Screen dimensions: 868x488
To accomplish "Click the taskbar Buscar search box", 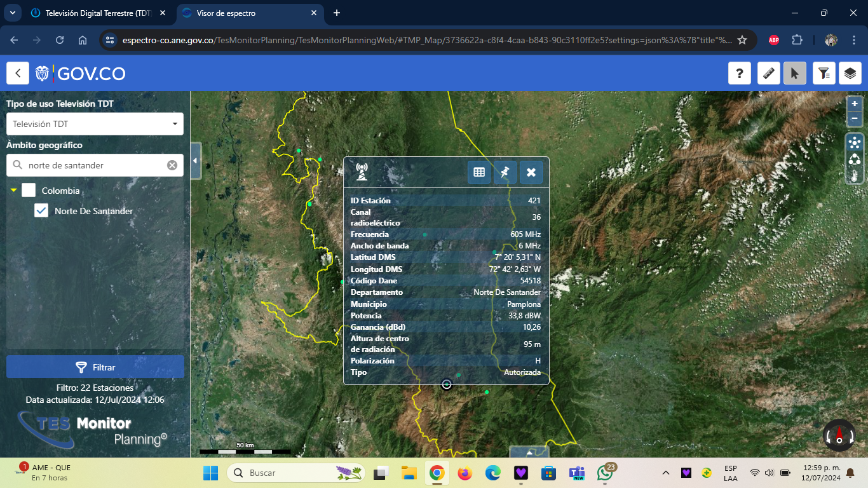I will point(297,473).
